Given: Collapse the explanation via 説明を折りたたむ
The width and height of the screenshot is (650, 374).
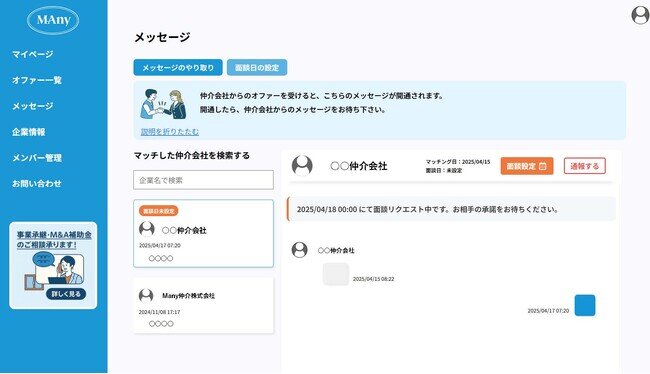Looking at the screenshot, I should (x=170, y=132).
